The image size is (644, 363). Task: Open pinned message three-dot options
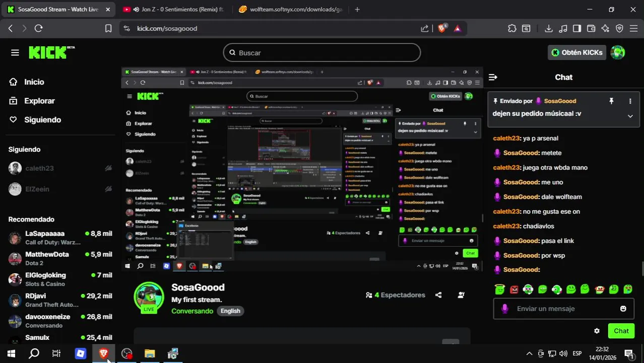[630, 101]
